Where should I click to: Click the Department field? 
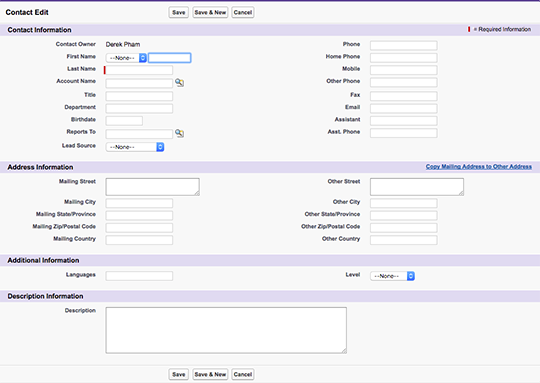click(x=139, y=108)
